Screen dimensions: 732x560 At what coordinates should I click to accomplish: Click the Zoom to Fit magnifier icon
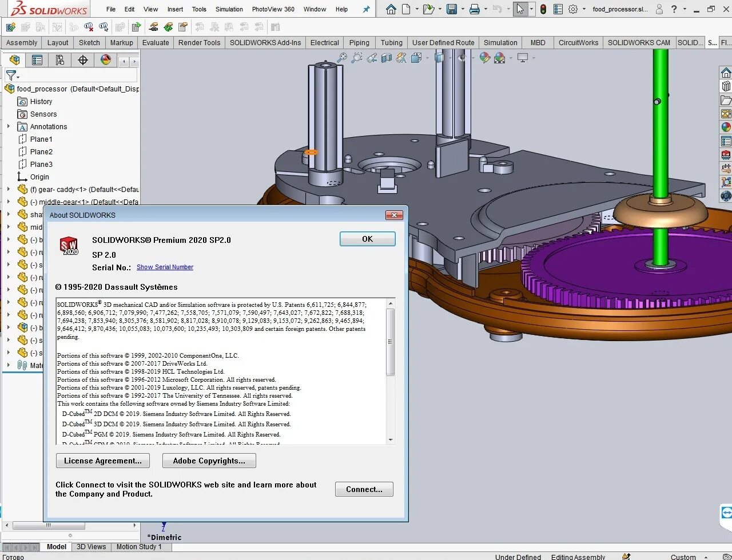(342, 58)
